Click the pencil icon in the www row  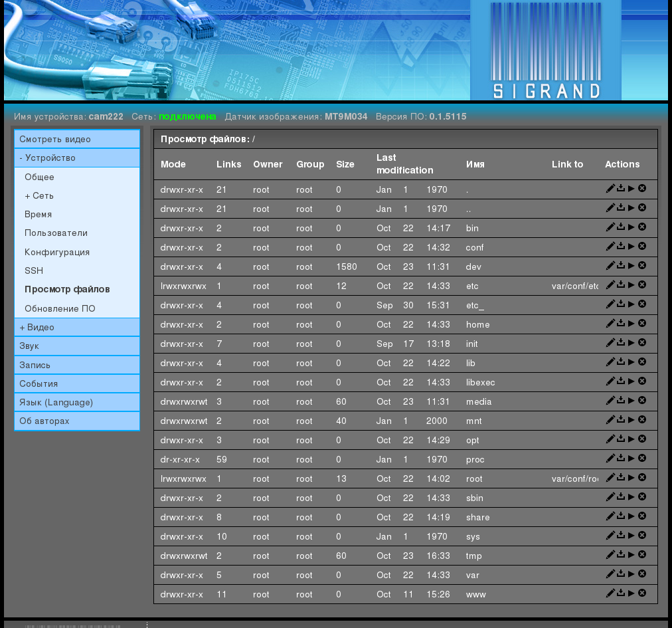610,593
